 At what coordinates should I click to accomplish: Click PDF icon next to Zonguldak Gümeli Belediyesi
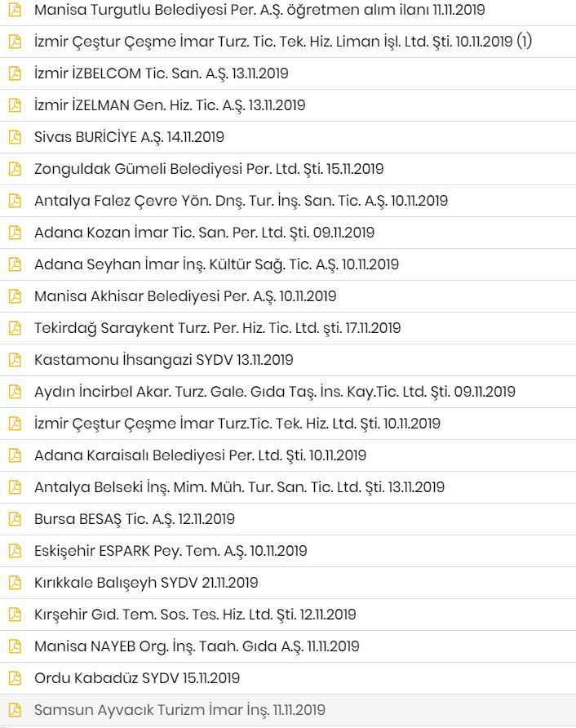tap(15, 169)
